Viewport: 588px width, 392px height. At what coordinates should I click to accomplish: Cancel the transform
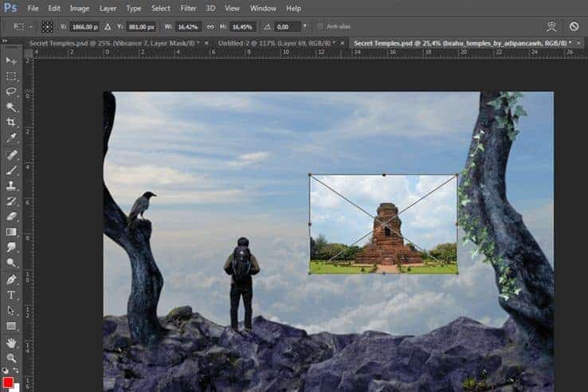click(574, 26)
